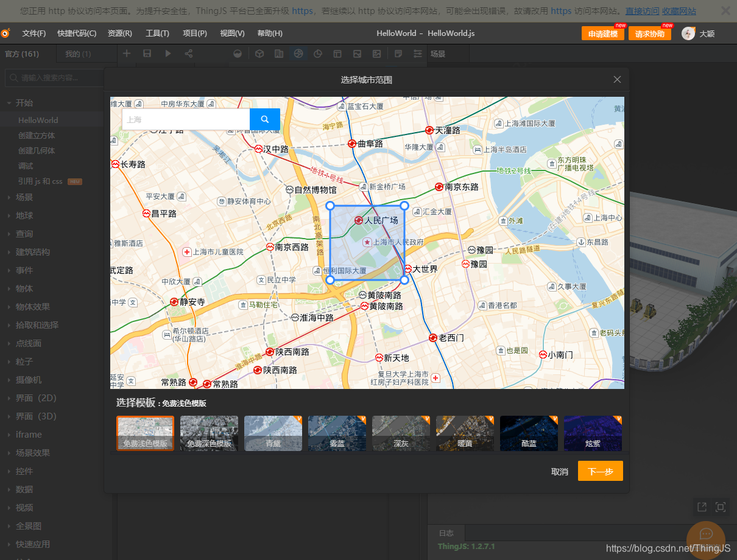737x560 pixels.
Task: Select the 炫紫 template thumbnail
Action: (593, 433)
